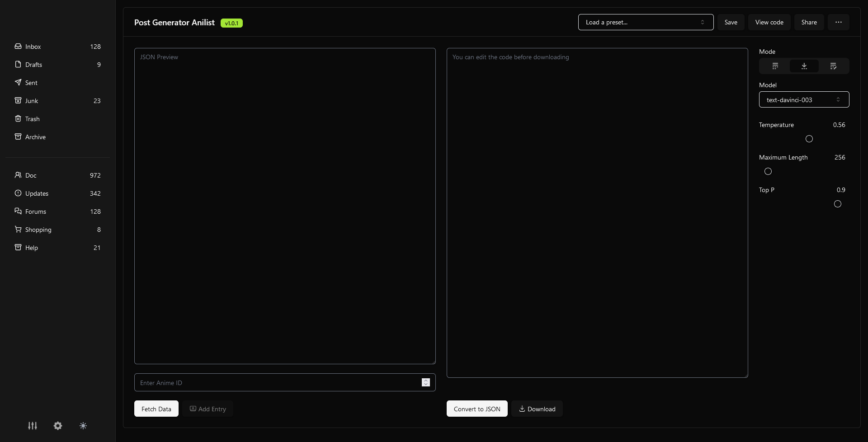This screenshot has height=442, width=868.
Task: Open the three-dots more options button
Action: tap(839, 22)
